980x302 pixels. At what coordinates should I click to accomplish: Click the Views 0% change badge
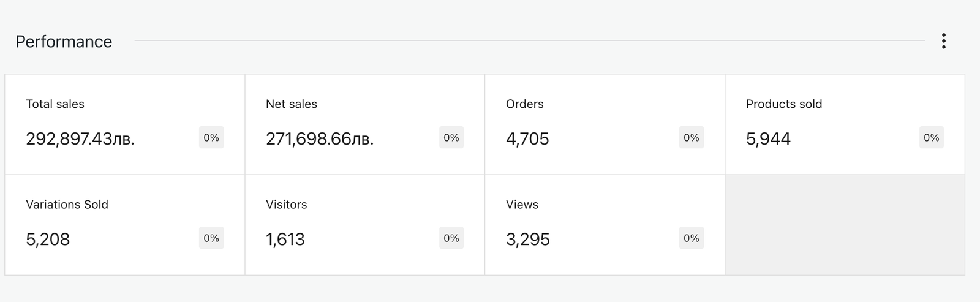coord(692,238)
